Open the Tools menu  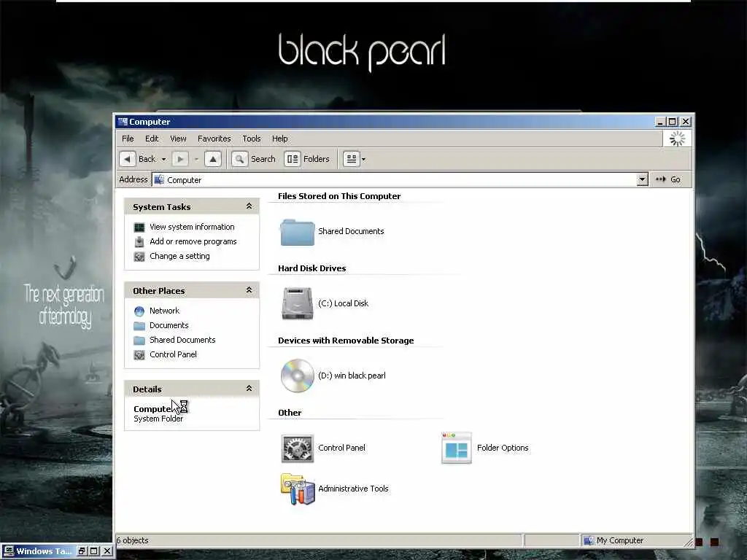click(x=252, y=139)
